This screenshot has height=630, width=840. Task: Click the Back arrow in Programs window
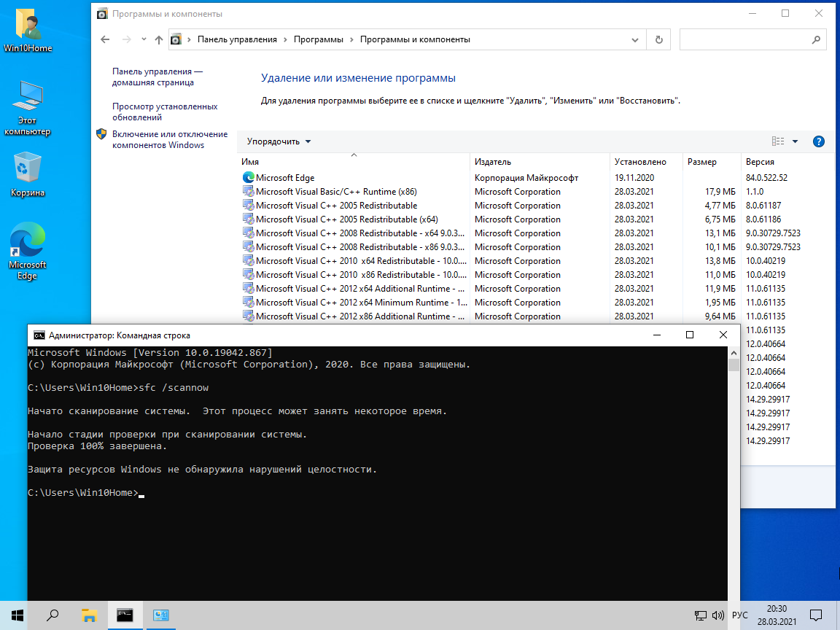[105, 40]
